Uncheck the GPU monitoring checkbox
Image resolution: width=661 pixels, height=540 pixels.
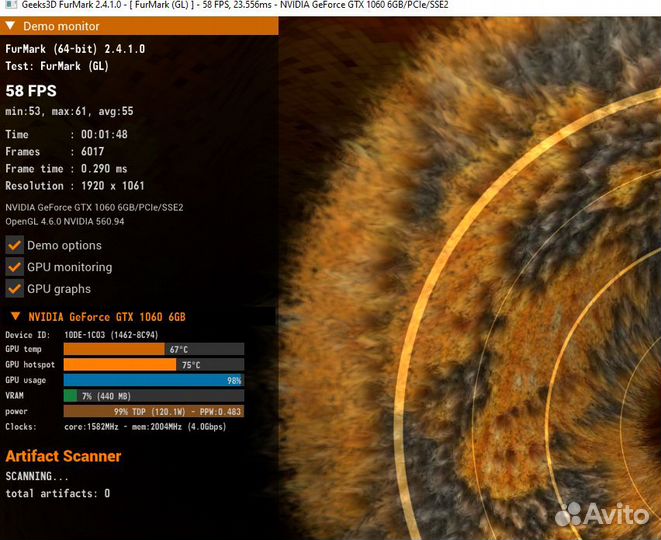15,267
